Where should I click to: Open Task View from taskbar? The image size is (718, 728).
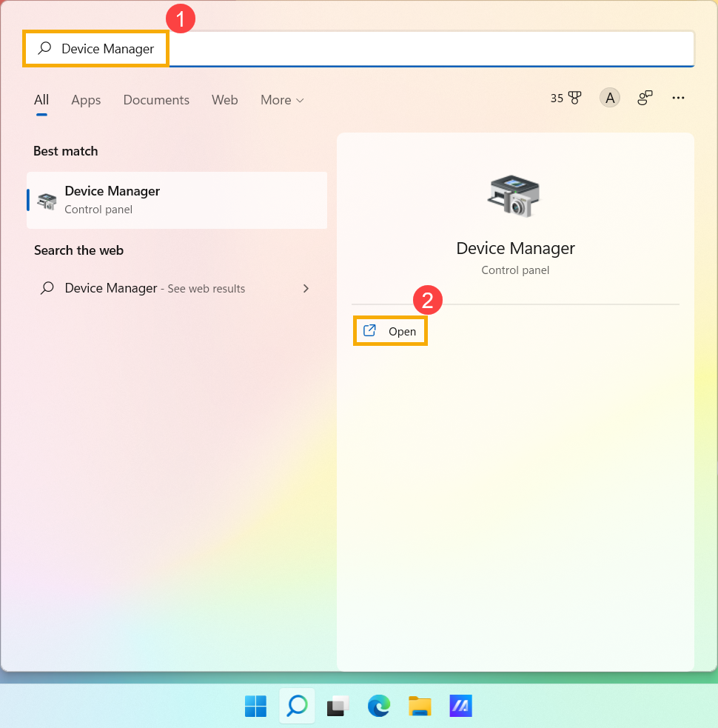click(x=338, y=707)
